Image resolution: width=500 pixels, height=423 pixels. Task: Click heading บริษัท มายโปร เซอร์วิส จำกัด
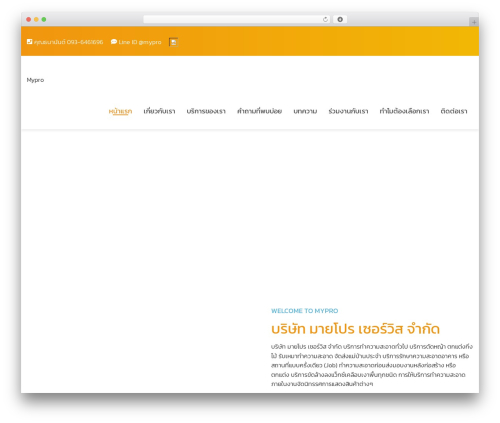[355, 329]
